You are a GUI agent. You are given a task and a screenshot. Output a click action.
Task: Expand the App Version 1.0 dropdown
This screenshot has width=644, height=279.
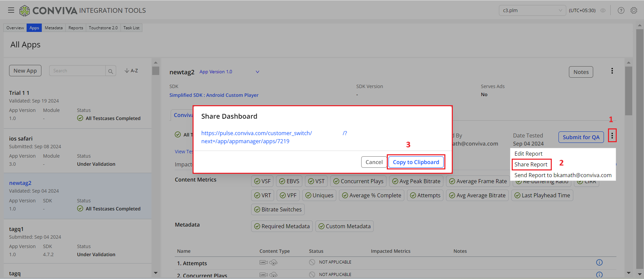(x=229, y=72)
